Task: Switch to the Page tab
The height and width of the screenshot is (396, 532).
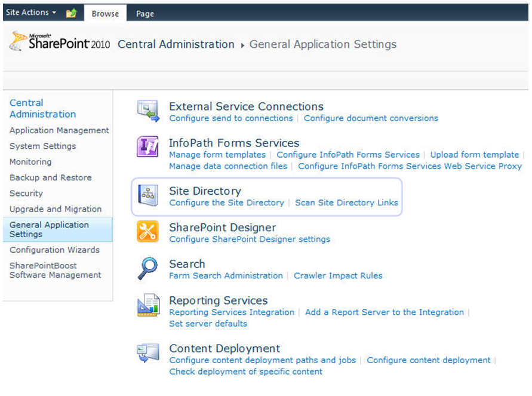Action: tap(145, 14)
